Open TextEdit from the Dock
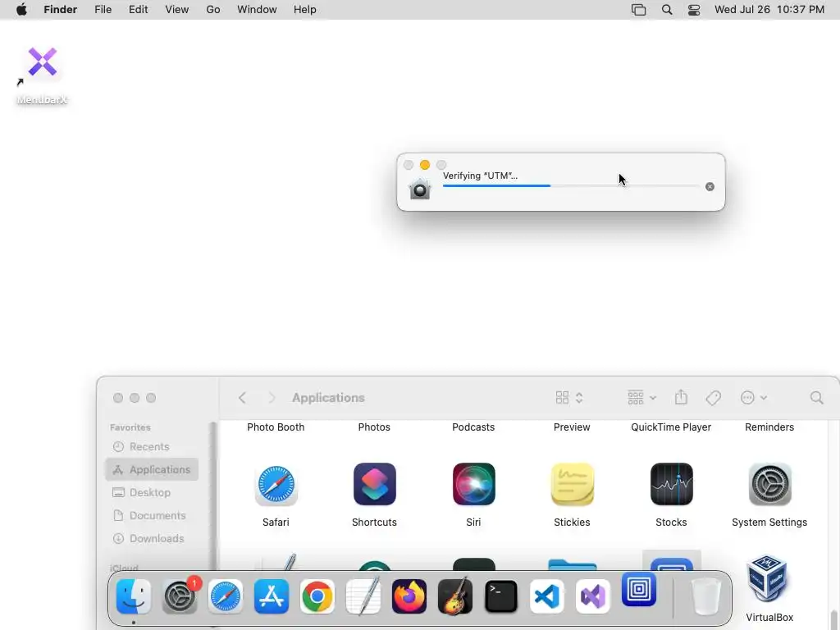Viewport: 840px width, 630px height. coord(363,596)
